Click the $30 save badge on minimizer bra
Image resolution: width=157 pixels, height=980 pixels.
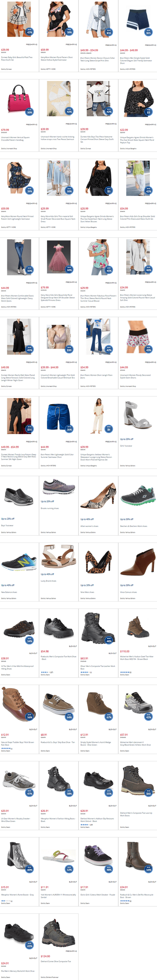coord(69,349)
